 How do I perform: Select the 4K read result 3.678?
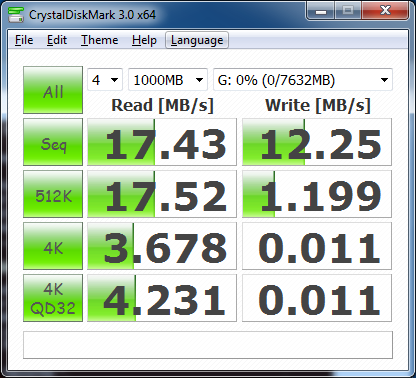pyautogui.click(x=162, y=246)
